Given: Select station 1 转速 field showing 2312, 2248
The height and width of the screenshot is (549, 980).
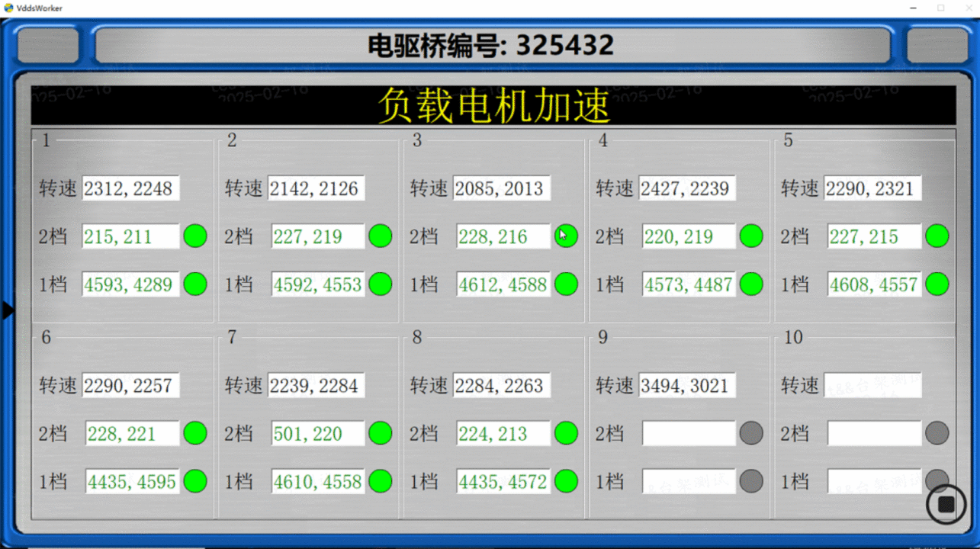Looking at the screenshot, I should click(130, 188).
